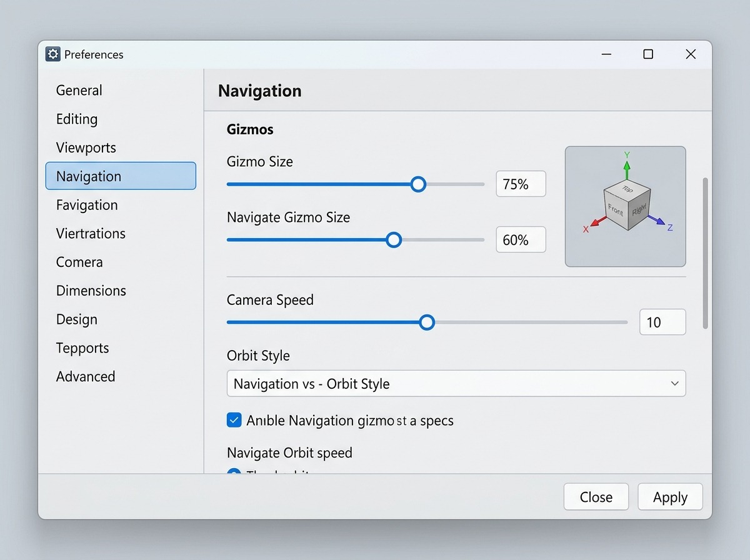750x560 pixels.
Task: Click the Camera Speed value field showing 10
Action: click(662, 322)
